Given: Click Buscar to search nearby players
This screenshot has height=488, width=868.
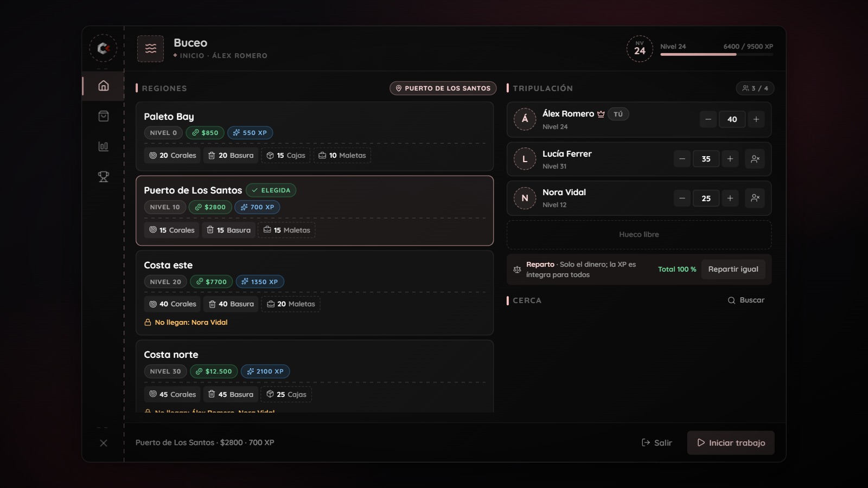Looking at the screenshot, I should click(x=746, y=300).
